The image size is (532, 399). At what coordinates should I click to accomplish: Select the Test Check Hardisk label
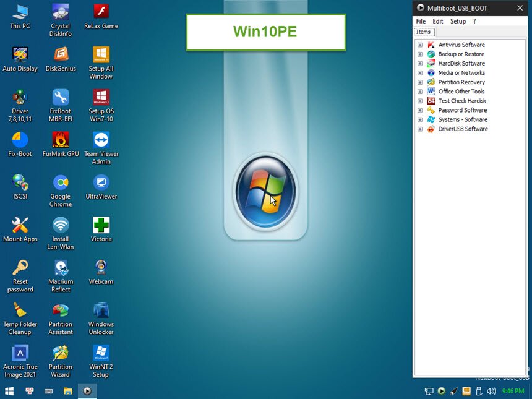click(x=462, y=101)
